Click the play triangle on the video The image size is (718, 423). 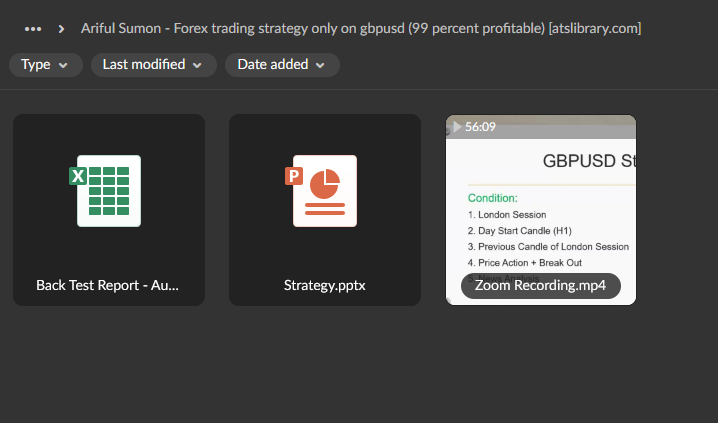457,127
